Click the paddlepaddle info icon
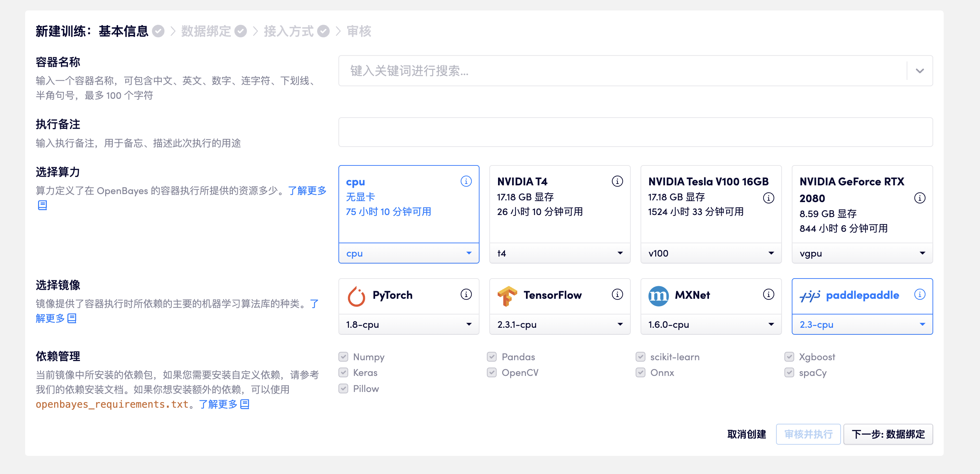The height and width of the screenshot is (474, 980). click(x=920, y=294)
